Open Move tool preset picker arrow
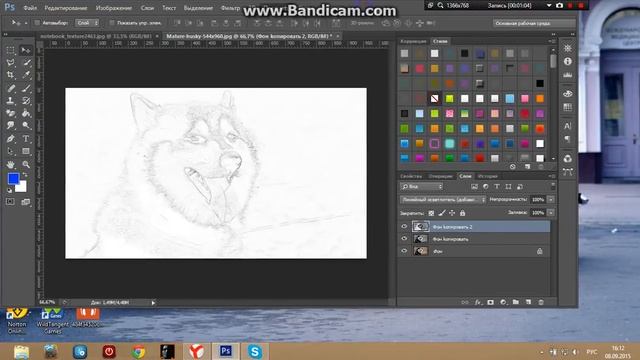Screen dimensions: 640x360 click(26, 23)
